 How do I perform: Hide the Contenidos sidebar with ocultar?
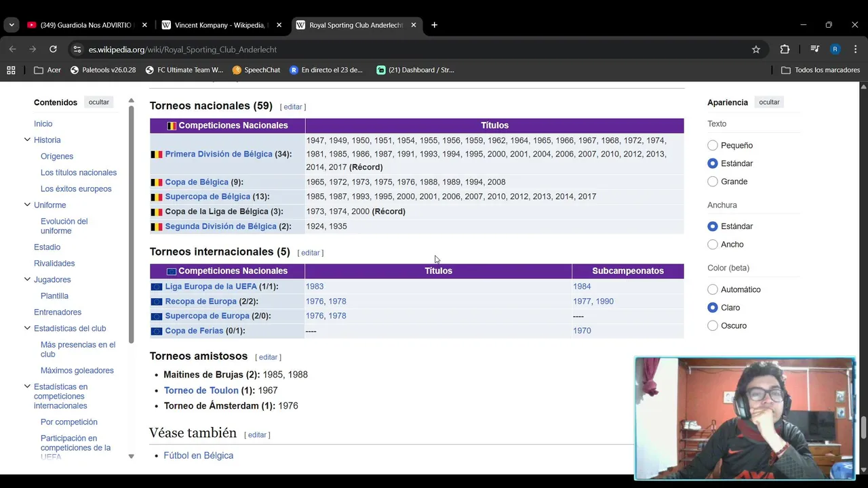tap(98, 102)
